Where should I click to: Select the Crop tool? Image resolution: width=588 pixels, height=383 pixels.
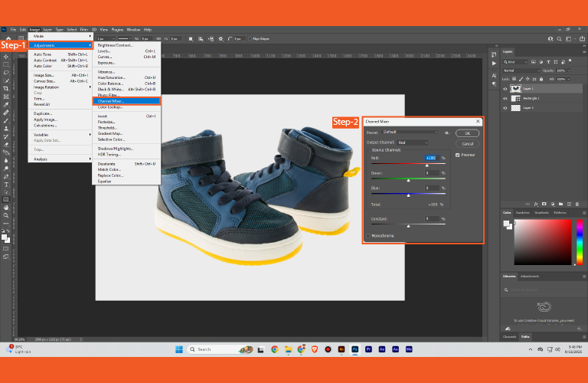click(x=6, y=89)
